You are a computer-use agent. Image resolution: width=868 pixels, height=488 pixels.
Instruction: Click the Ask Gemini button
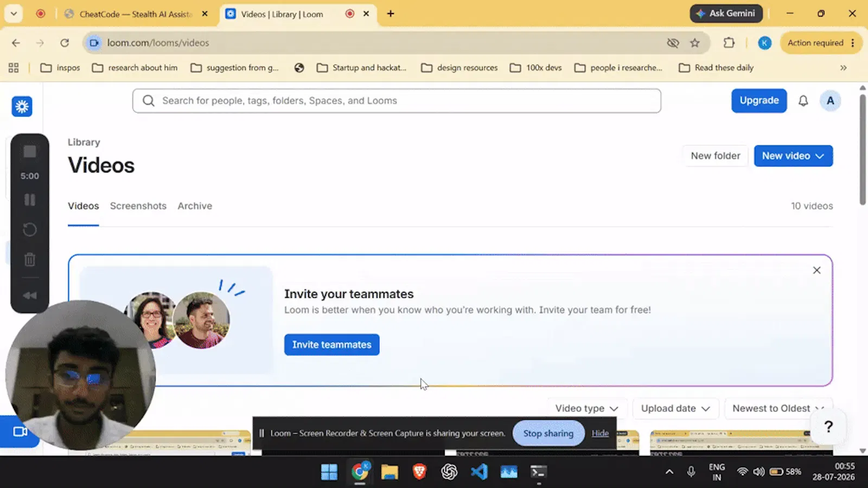click(726, 14)
